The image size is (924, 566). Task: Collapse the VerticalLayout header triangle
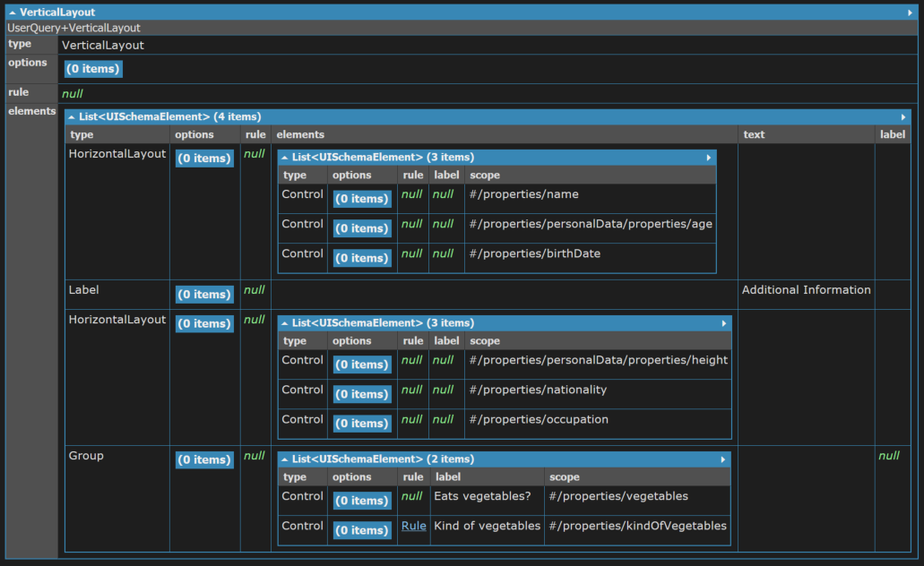pos(12,13)
